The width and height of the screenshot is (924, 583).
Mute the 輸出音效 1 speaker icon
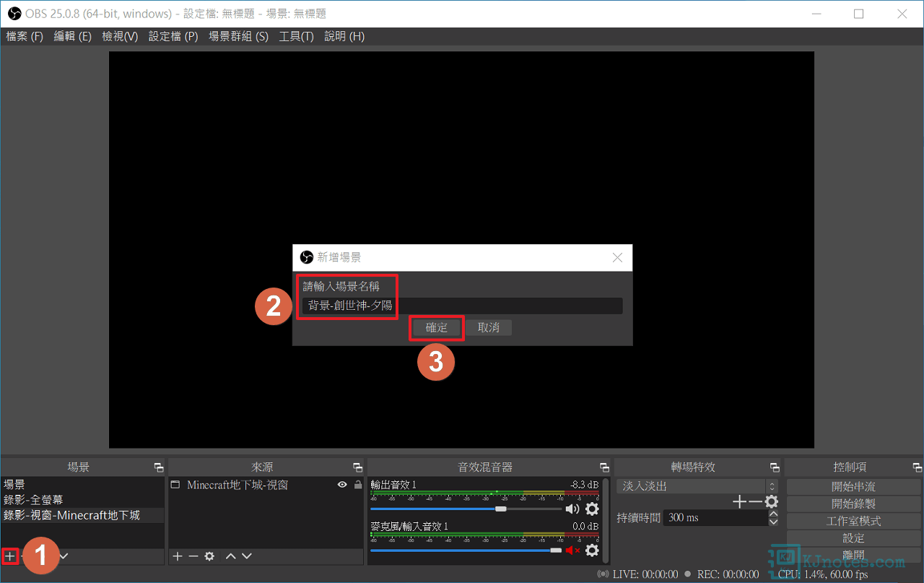pyautogui.click(x=572, y=509)
